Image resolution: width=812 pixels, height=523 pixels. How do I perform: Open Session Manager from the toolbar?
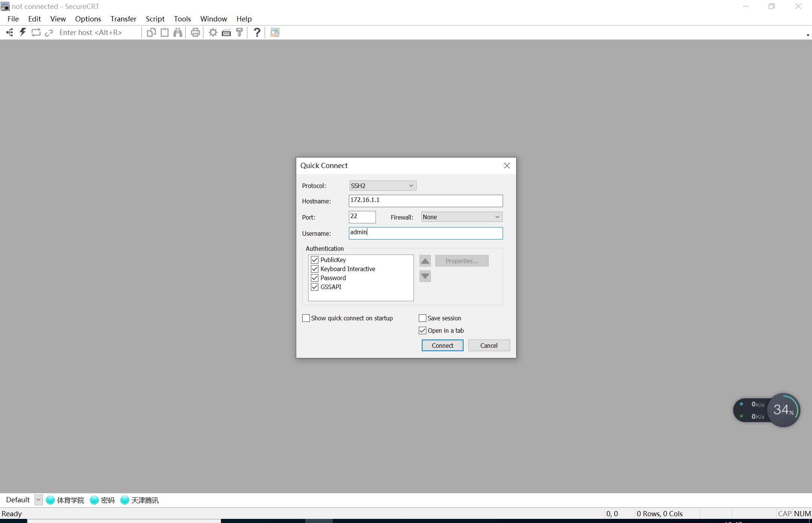click(x=10, y=32)
